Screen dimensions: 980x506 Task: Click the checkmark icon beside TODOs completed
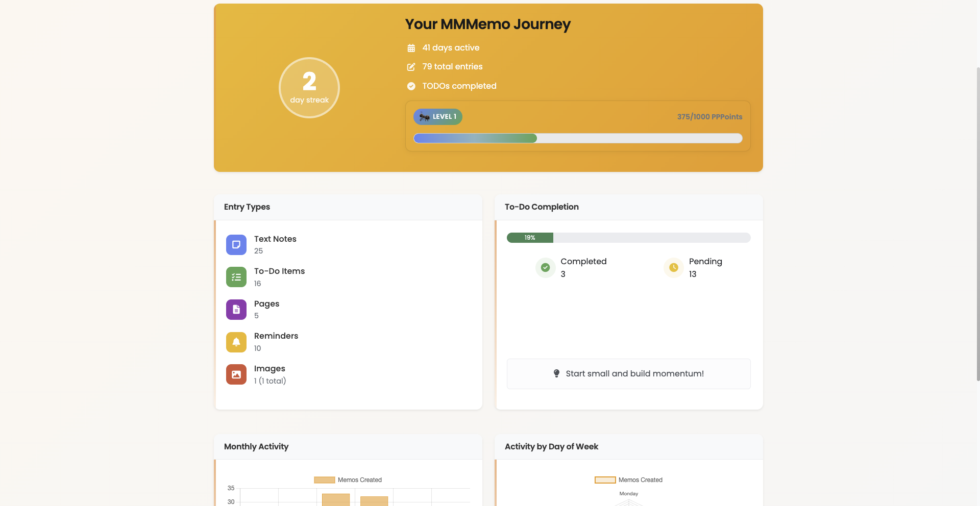click(411, 86)
